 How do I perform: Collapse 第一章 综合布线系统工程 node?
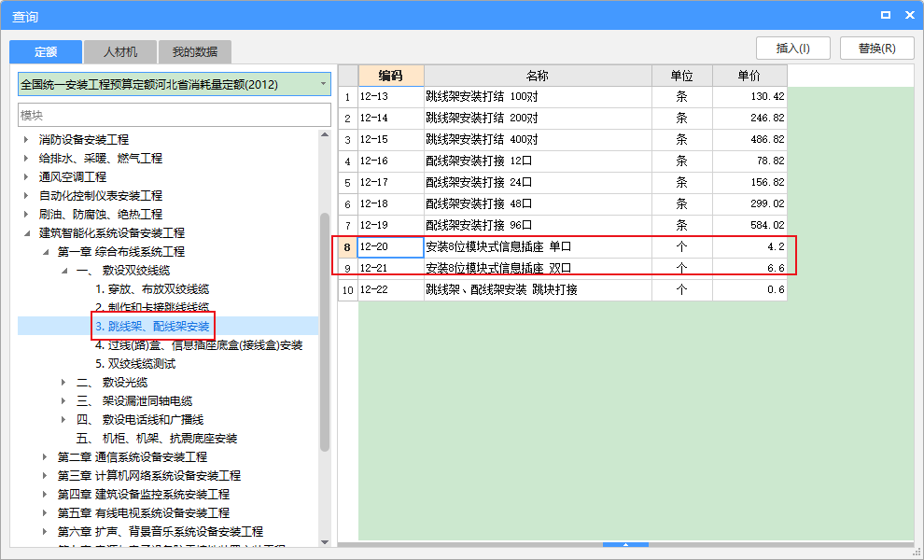pos(46,252)
